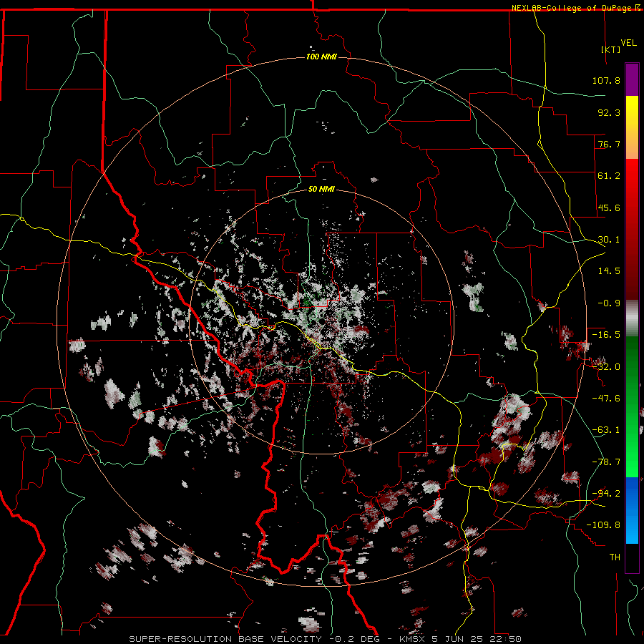This screenshot has height=644, width=644.
Task: Click the VEL legend title
Action: coord(629,43)
